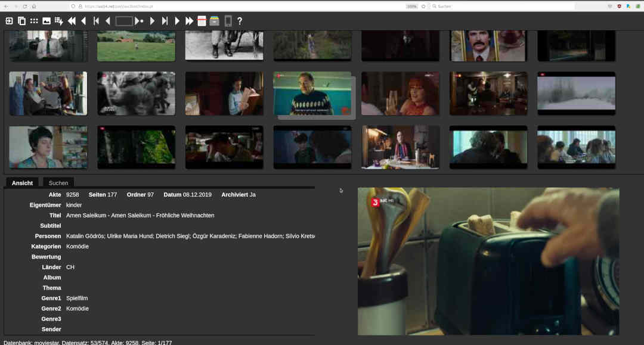Select thumbnail of people in classroom
Screen dimensions: 644x345
[x=576, y=147]
